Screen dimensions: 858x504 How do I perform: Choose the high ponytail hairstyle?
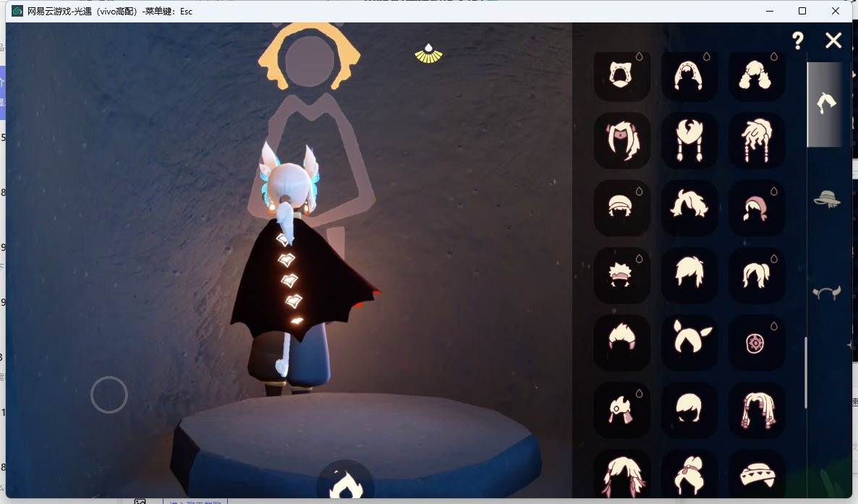[756, 276]
